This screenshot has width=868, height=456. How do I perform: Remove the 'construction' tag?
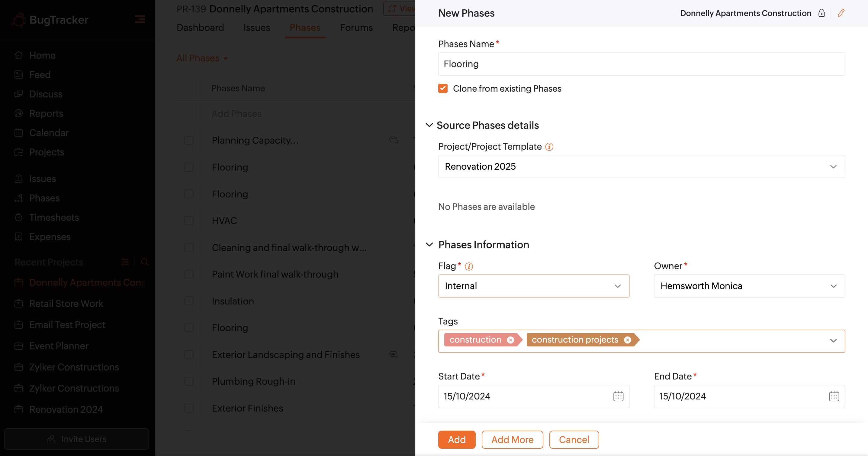tap(510, 340)
